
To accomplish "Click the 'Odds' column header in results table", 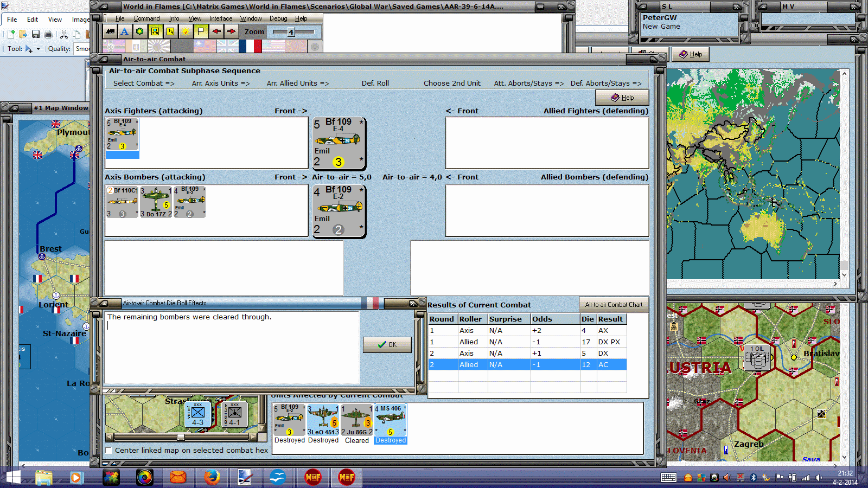I will 555,319.
